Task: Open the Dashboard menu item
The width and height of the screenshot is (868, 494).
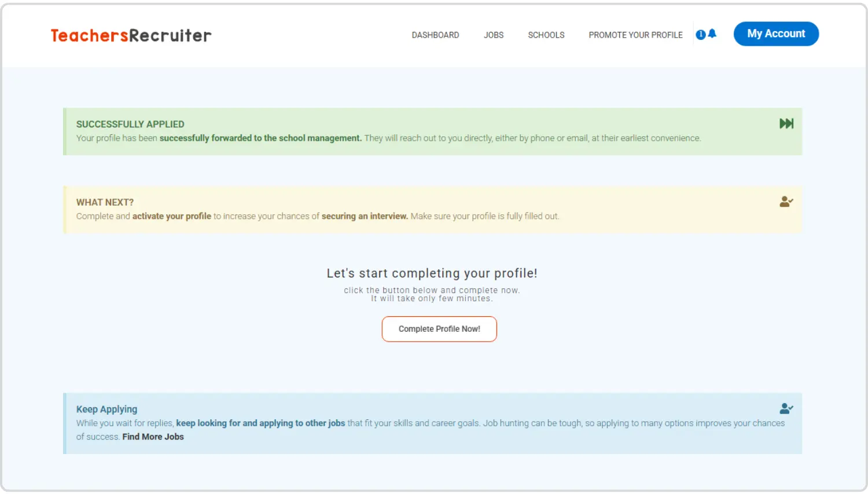Action: [x=435, y=35]
